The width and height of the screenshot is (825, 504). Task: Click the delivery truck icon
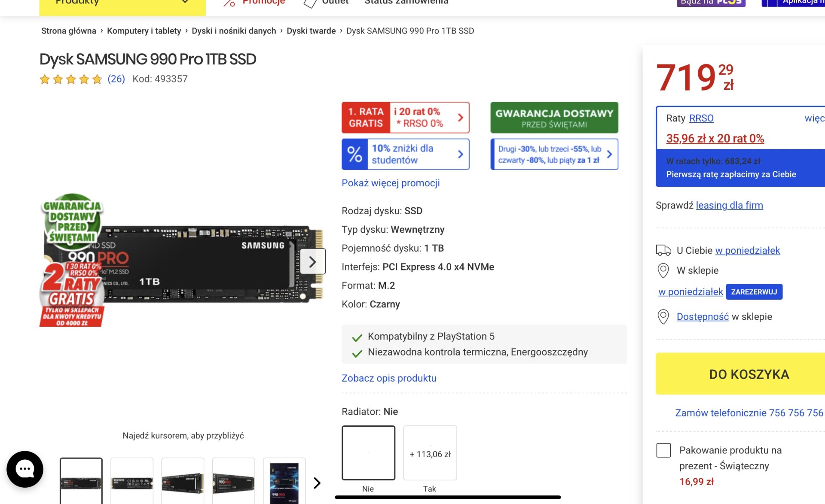pos(663,250)
